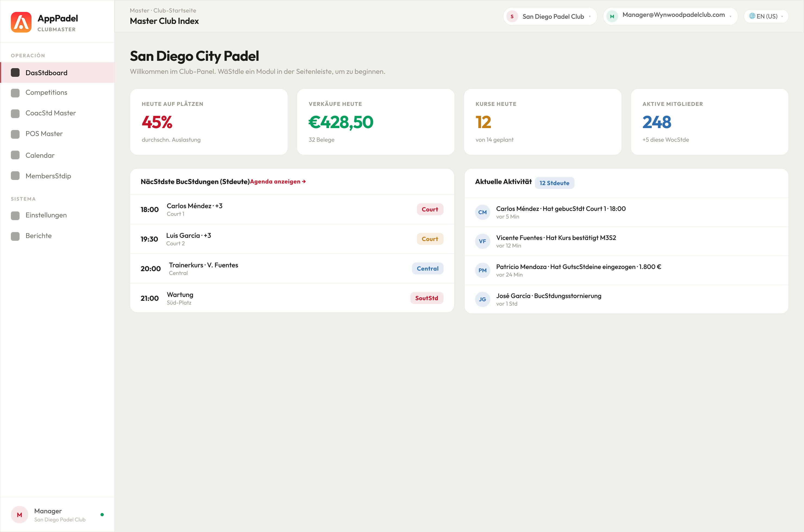Select the 18:00 Carlos Méndez booking row
This screenshot has width=804, height=532.
click(x=292, y=209)
